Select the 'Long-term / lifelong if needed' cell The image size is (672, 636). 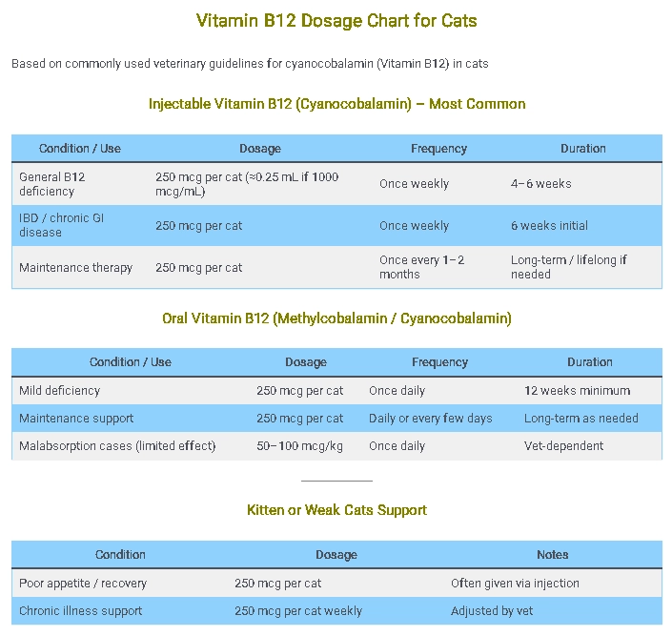[569, 267]
